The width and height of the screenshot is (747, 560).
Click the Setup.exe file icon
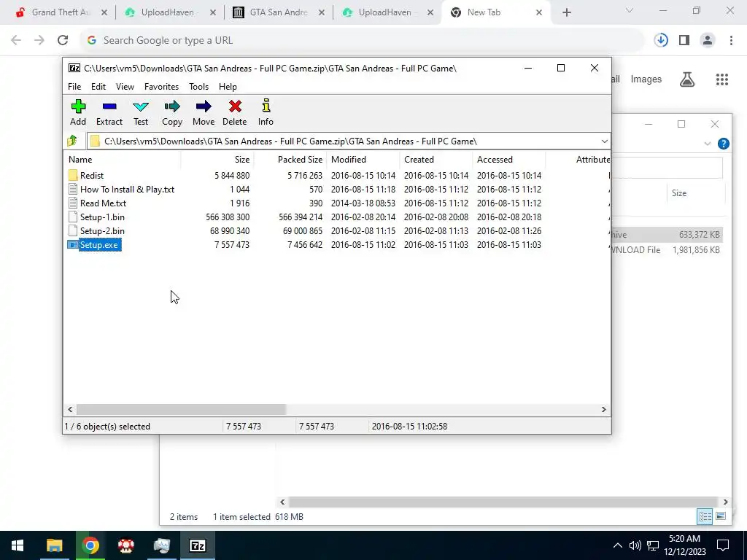tap(72, 245)
